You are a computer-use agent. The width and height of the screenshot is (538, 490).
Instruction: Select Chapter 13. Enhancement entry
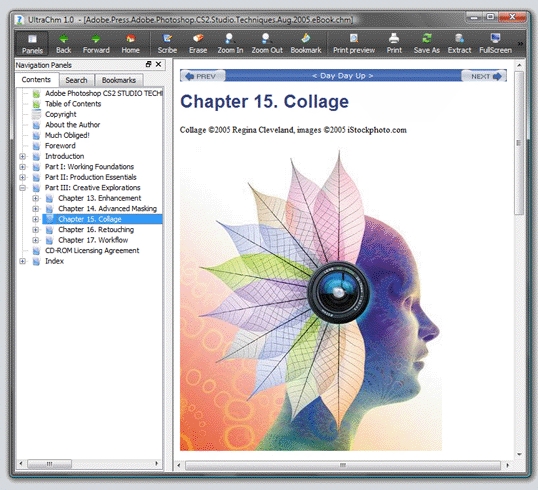coord(100,198)
